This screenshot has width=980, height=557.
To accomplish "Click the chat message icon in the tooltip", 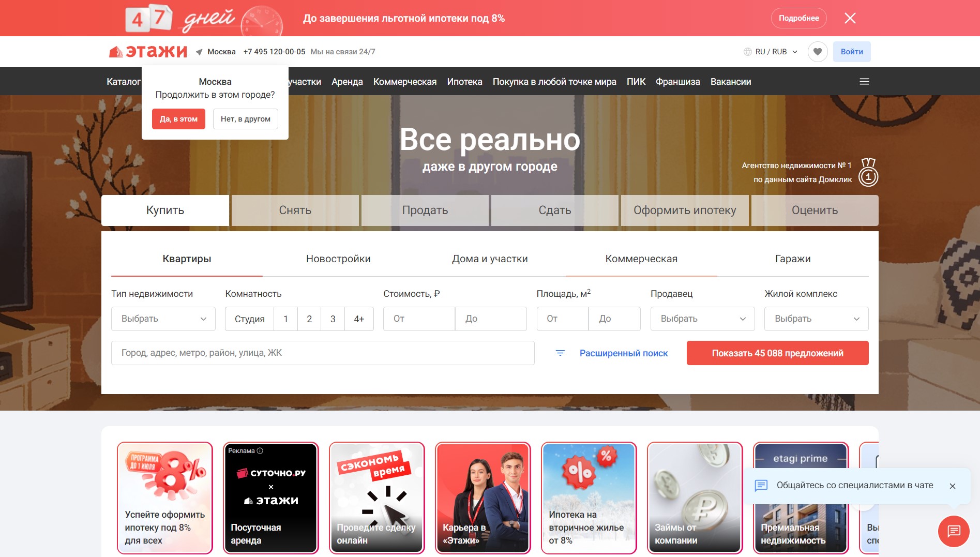I will coord(761,485).
